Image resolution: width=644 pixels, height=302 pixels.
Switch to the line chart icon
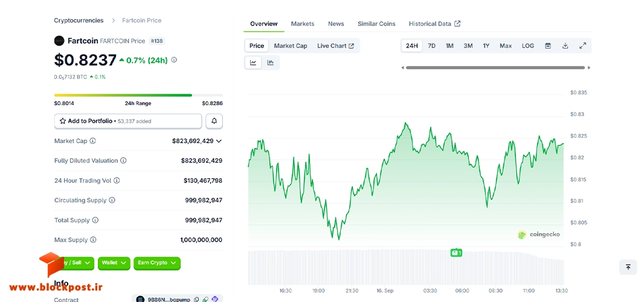pos(253,62)
